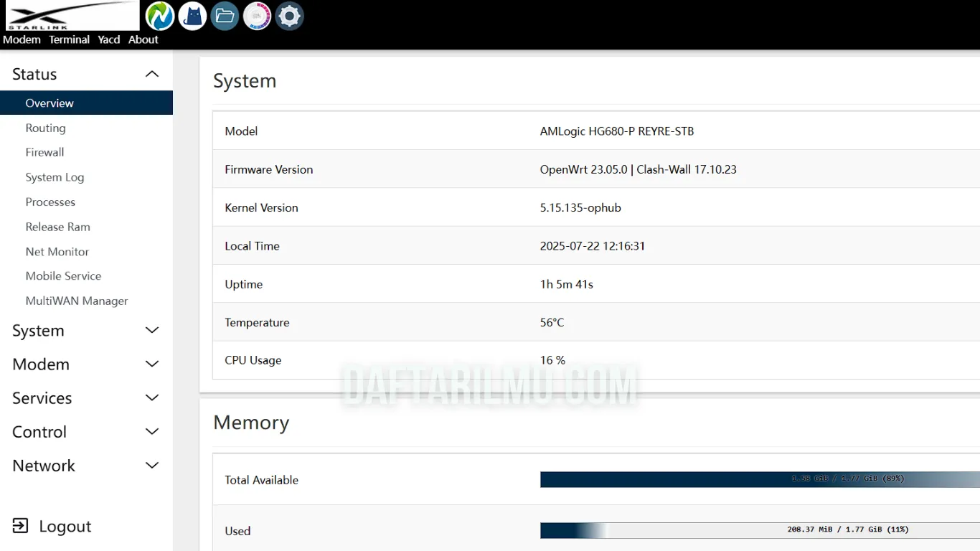Click the CPU Usage row label
Image resolution: width=980 pixels, height=551 pixels.
click(253, 360)
